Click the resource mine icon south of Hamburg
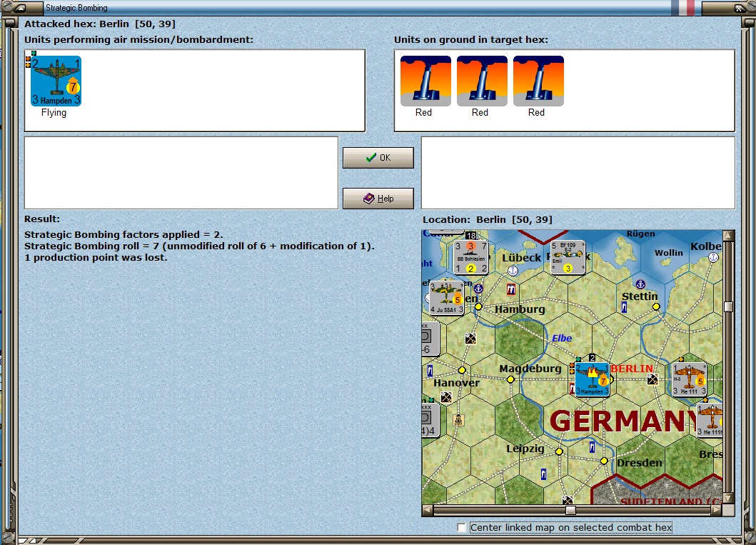 (470, 339)
